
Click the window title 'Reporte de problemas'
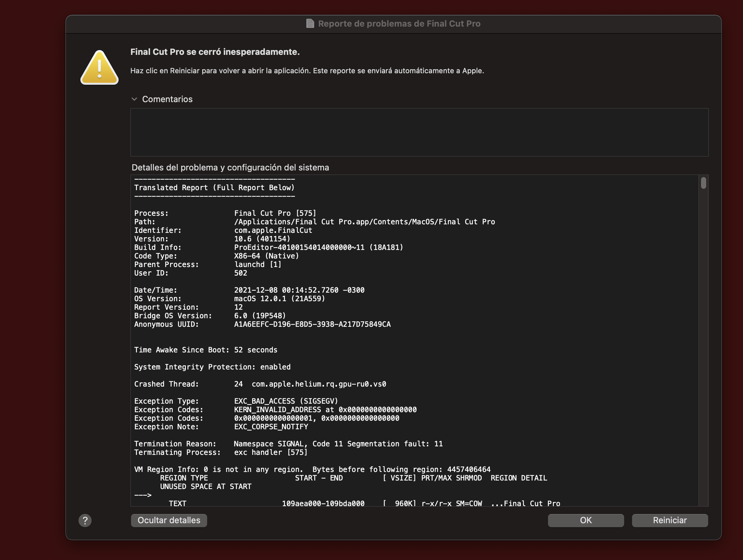coord(399,24)
